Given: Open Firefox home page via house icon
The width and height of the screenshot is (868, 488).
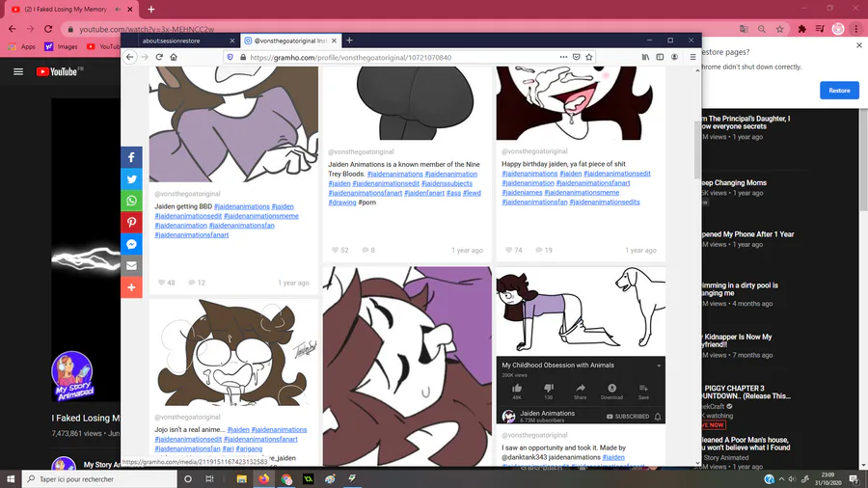Looking at the screenshot, I should tap(174, 57).
